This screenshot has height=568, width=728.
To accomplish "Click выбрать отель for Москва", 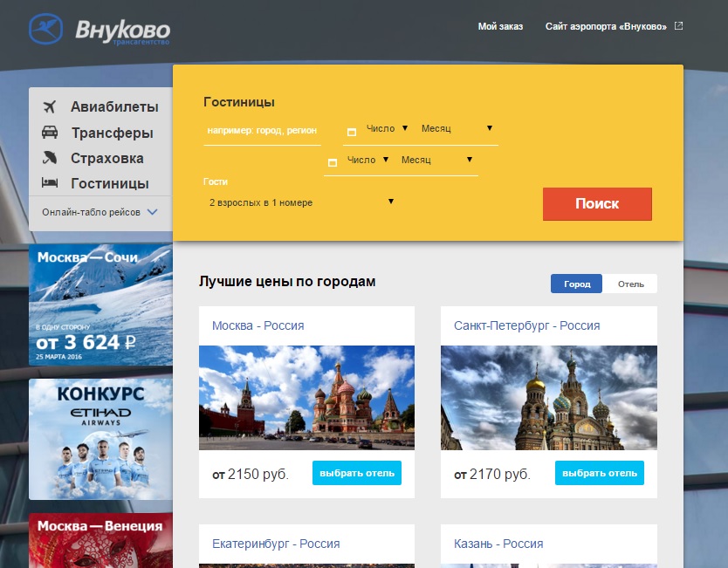I will pos(357,473).
